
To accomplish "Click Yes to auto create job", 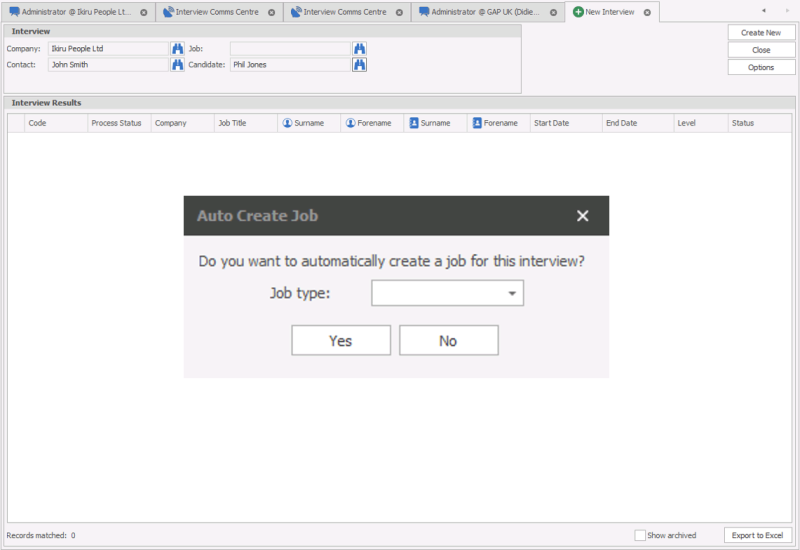I will coord(340,341).
